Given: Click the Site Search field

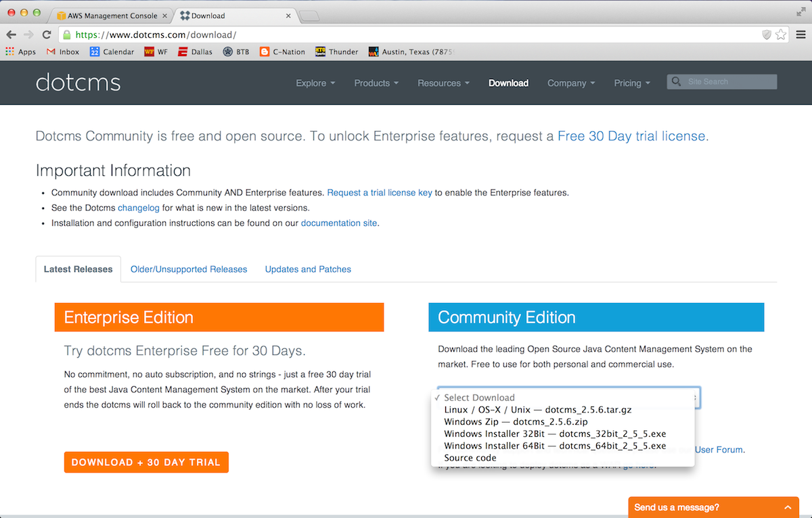Looking at the screenshot, I should pyautogui.click(x=722, y=82).
